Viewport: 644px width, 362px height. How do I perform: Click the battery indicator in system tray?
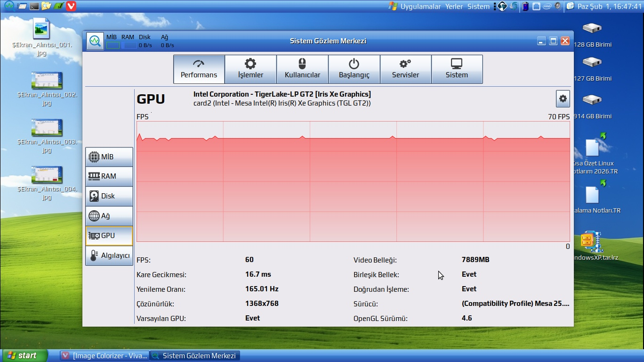525,6
